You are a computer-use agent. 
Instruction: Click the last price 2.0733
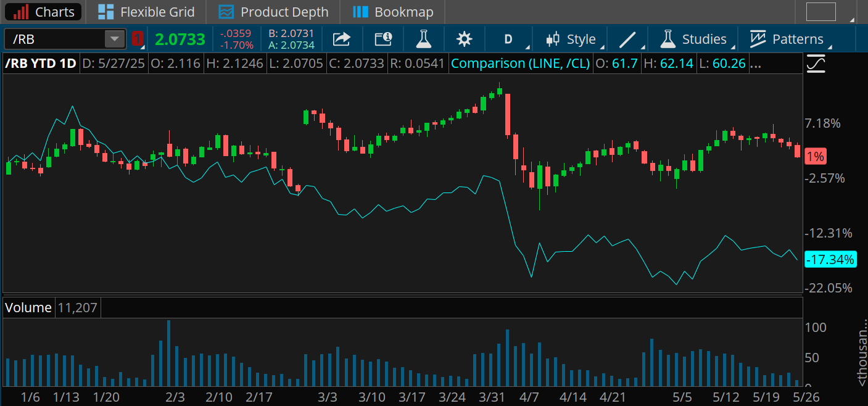tap(180, 39)
